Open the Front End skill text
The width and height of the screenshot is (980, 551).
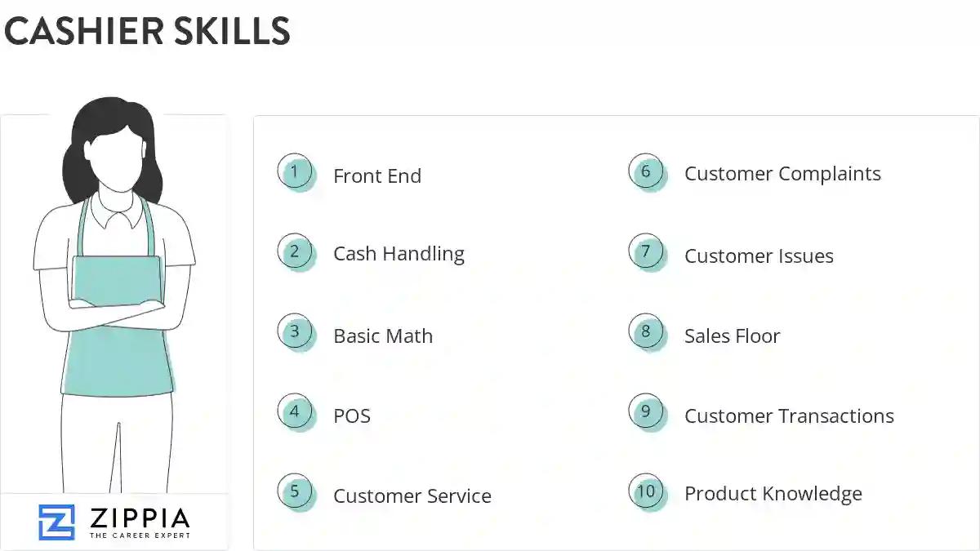click(377, 176)
